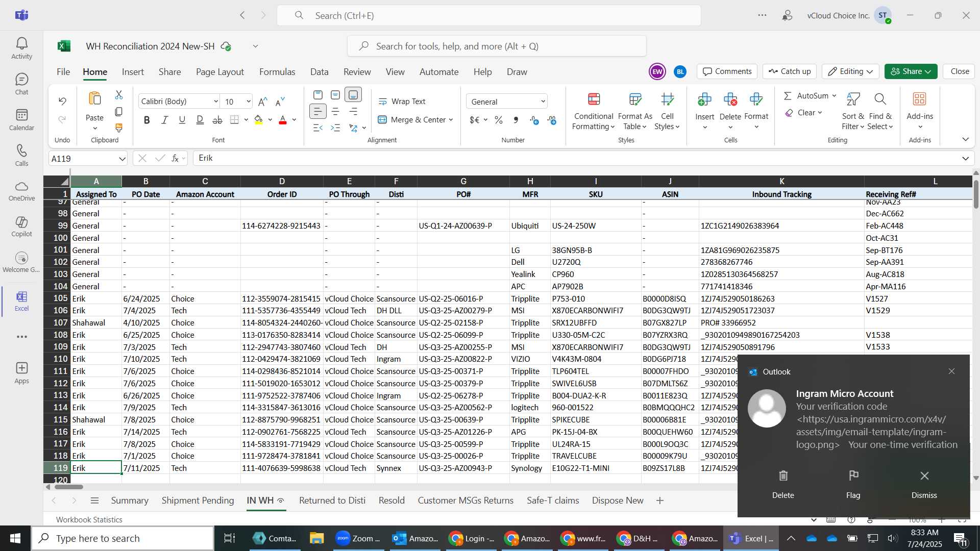Toggle Bottom vertical alignment
980x551 pixels.
click(x=353, y=95)
